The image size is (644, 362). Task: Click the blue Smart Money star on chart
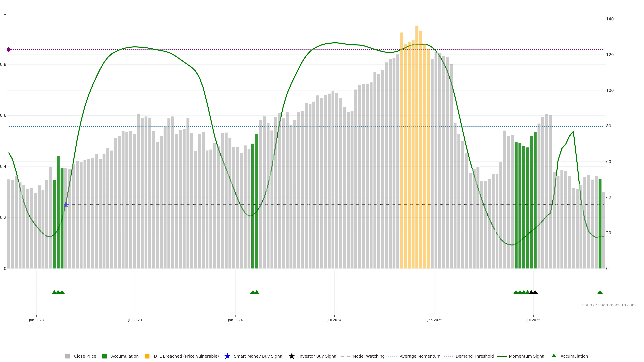[x=66, y=205]
